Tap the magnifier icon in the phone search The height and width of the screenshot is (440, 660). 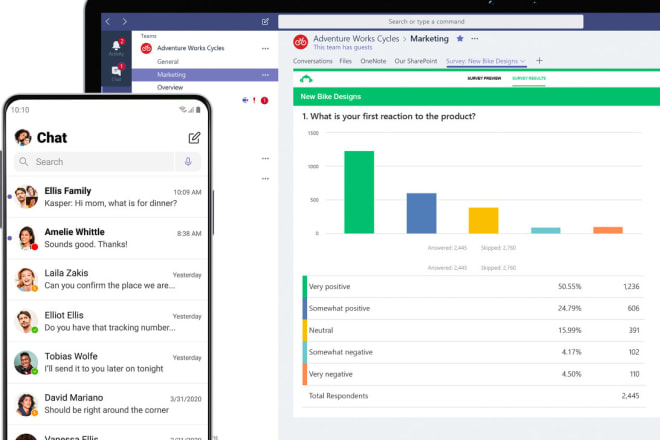pyautogui.click(x=24, y=162)
